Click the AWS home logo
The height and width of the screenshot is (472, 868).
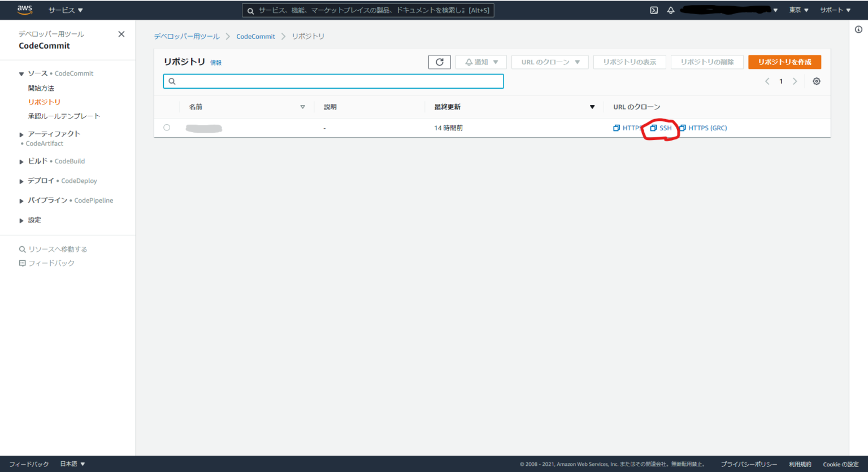pos(24,10)
